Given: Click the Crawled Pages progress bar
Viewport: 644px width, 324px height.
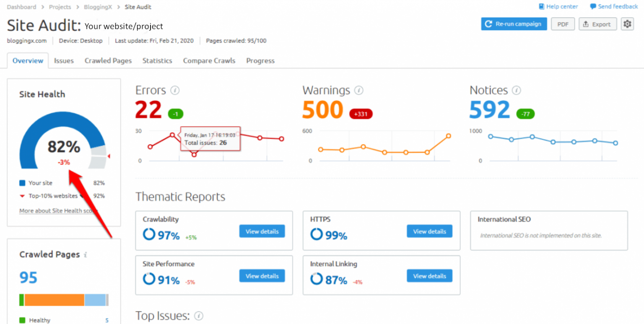Looking at the screenshot, I should tap(64, 300).
